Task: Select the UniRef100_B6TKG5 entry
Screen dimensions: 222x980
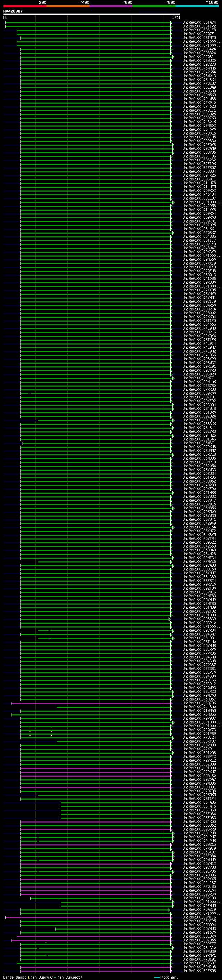Action: (199, 477)
